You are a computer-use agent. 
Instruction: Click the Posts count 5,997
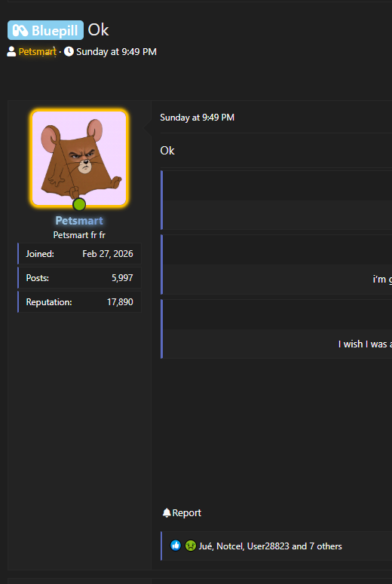tap(122, 278)
